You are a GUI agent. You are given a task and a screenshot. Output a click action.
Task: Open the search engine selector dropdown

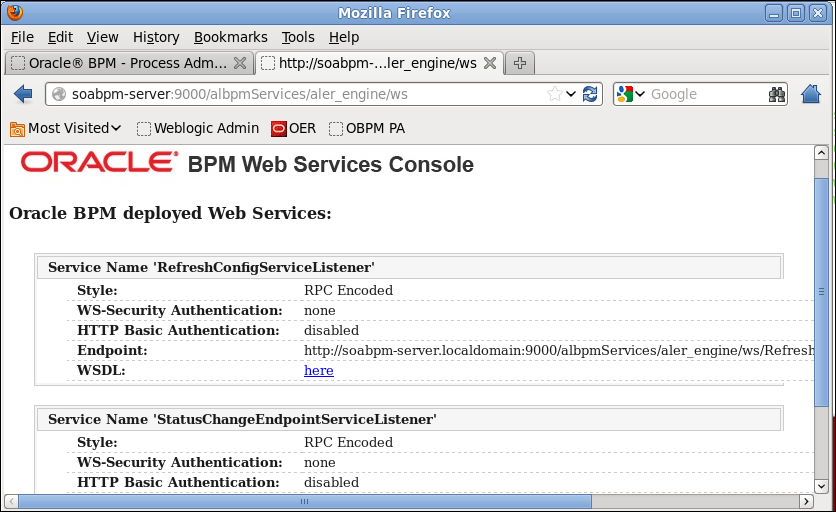tap(640, 94)
